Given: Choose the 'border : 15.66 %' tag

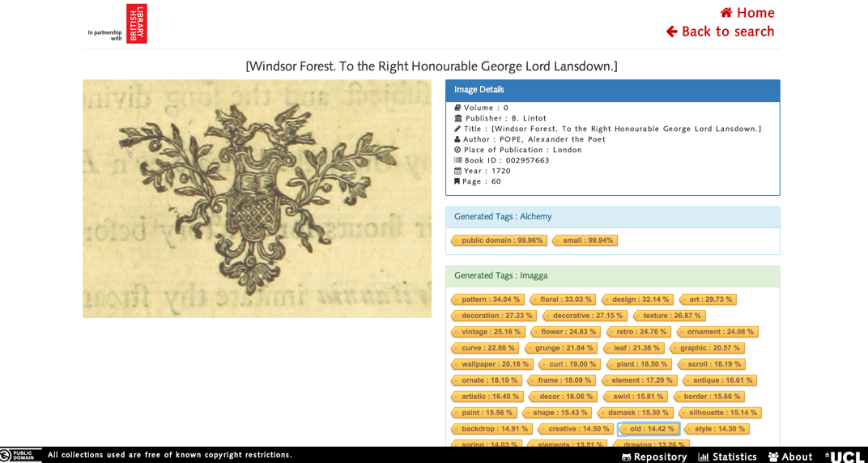Looking at the screenshot, I should (708, 397).
